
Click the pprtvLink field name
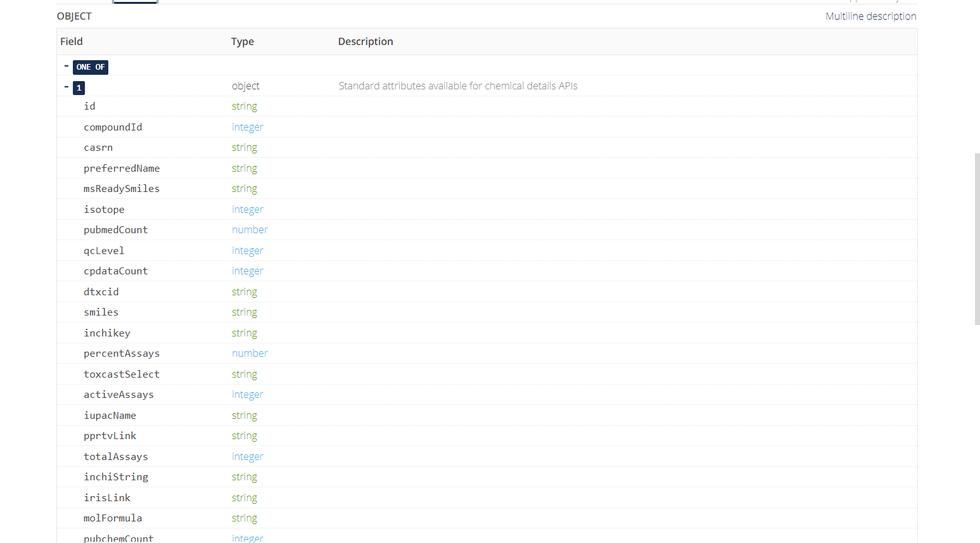tap(110, 436)
